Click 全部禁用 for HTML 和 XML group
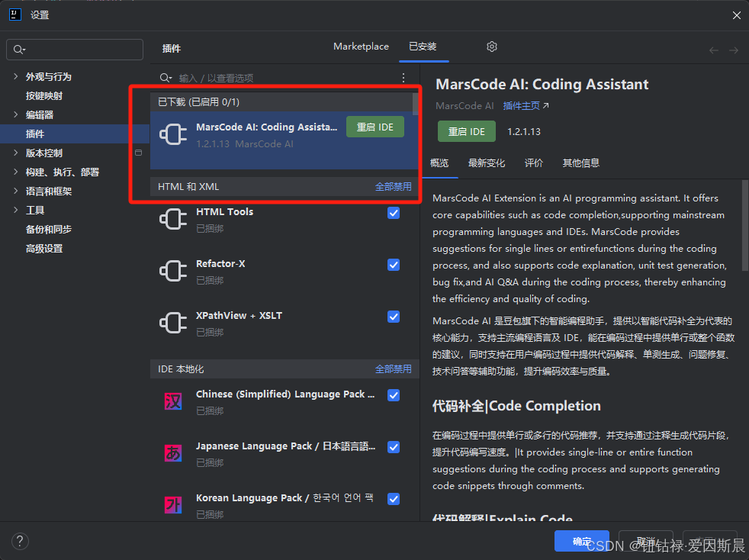The height and width of the screenshot is (560, 749). [x=393, y=187]
